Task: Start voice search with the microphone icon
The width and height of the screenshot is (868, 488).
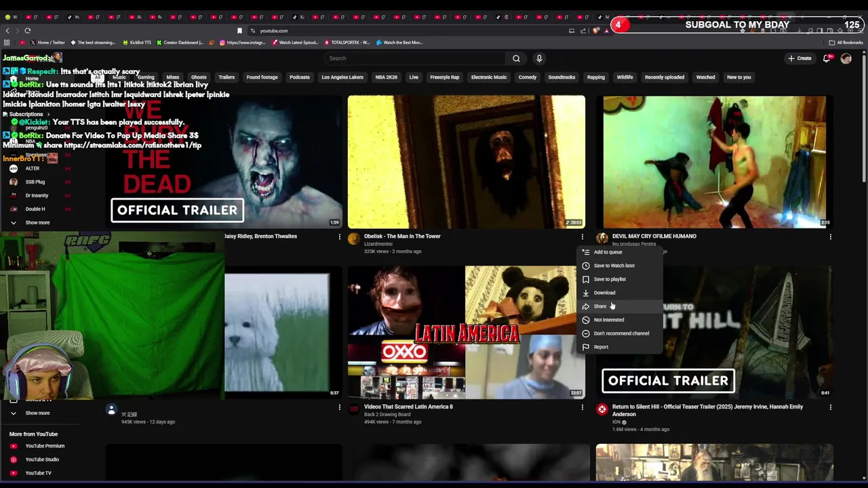Action: click(x=539, y=58)
